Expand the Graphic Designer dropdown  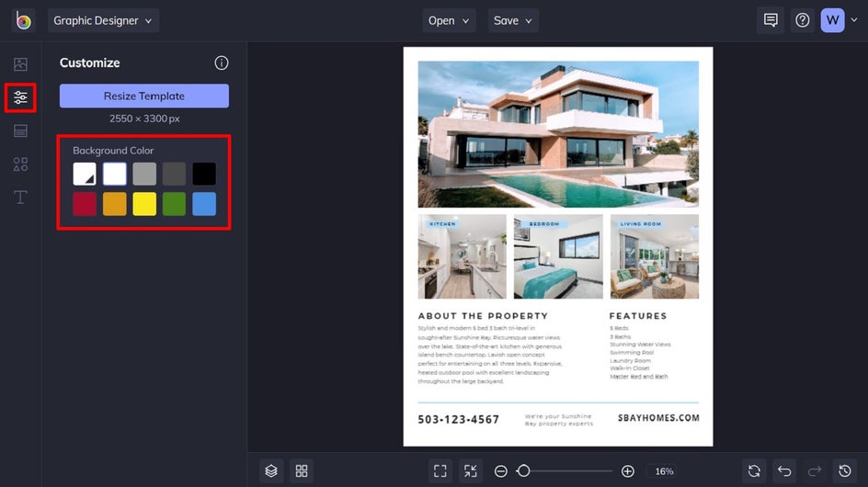point(103,20)
